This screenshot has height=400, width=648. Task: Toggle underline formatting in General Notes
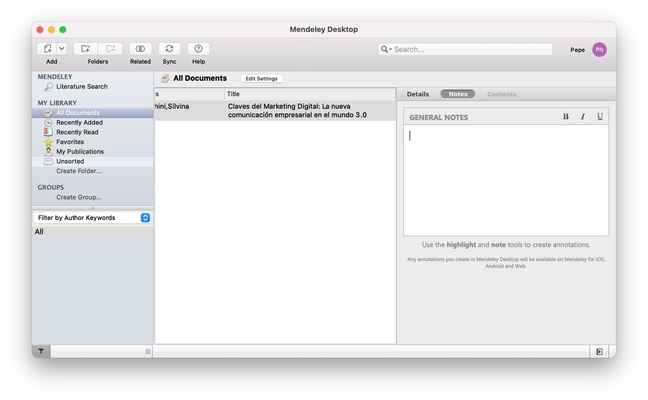600,117
